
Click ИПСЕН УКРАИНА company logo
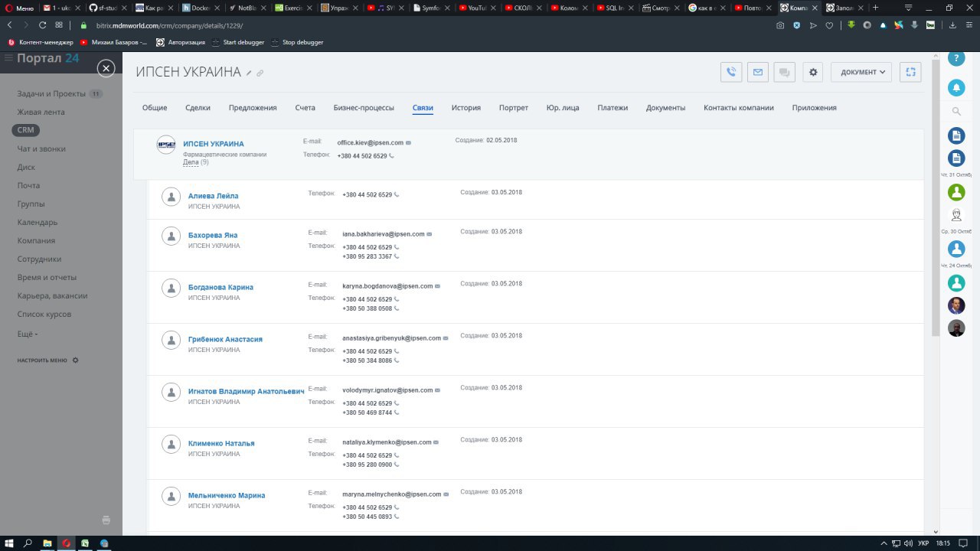[166, 145]
